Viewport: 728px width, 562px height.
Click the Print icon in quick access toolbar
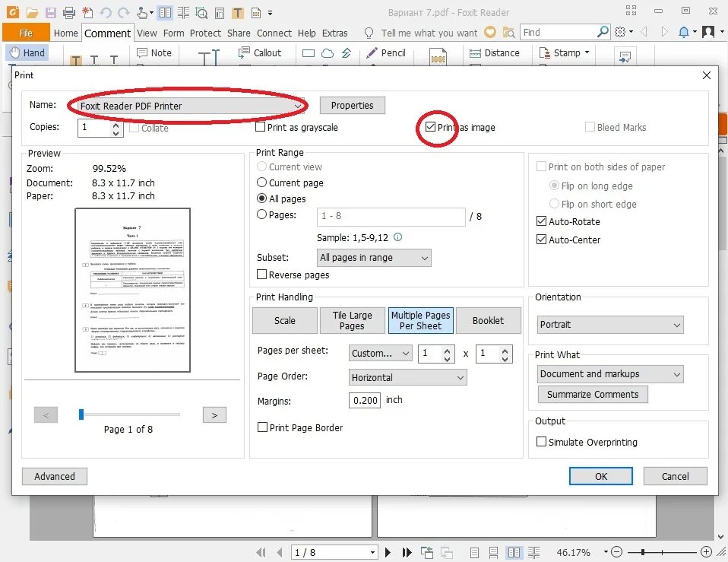coord(69,12)
